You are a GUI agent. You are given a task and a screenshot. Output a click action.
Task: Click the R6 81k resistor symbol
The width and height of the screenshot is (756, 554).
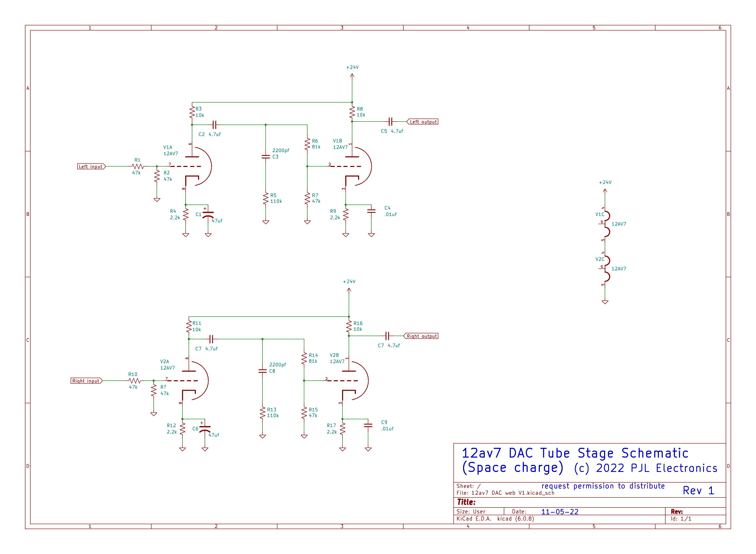307,144
